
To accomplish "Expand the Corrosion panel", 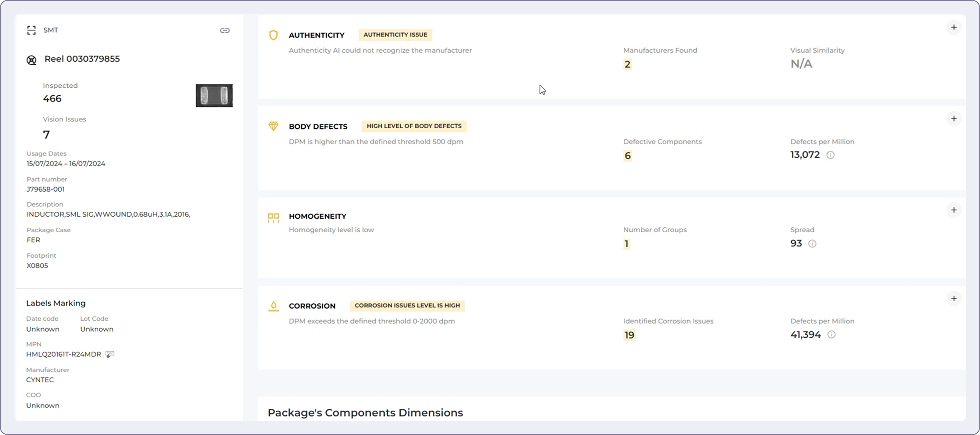I will (954, 299).
